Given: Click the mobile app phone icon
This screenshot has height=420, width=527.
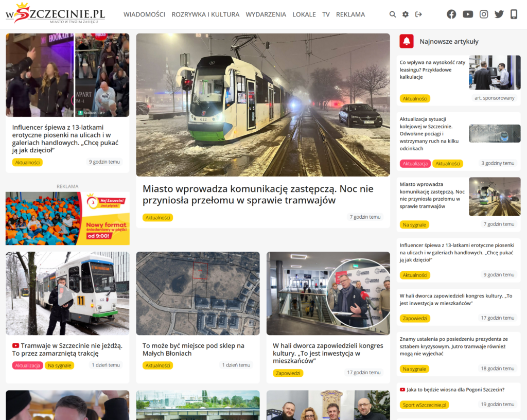Looking at the screenshot, I should (514, 14).
